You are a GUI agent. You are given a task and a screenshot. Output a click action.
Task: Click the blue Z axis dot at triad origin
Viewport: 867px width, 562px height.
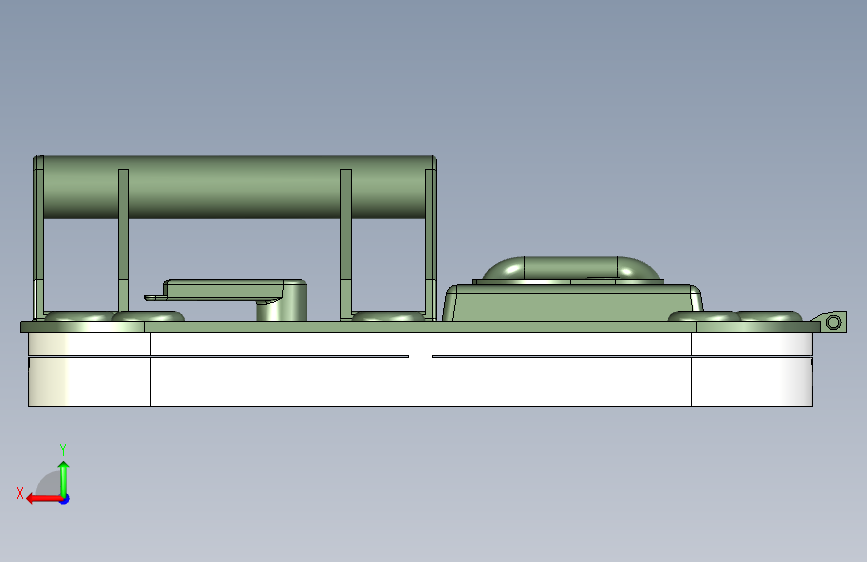click(x=65, y=499)
